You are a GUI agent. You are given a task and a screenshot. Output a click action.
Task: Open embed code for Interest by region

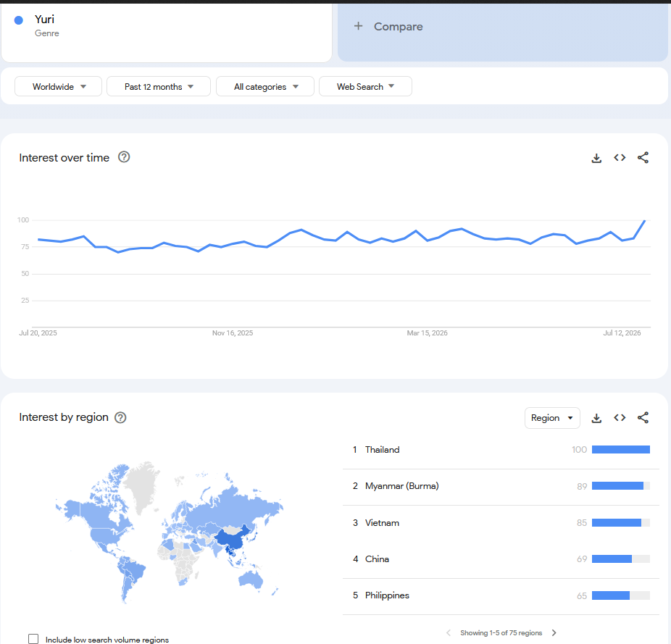(x=620, y=418)
